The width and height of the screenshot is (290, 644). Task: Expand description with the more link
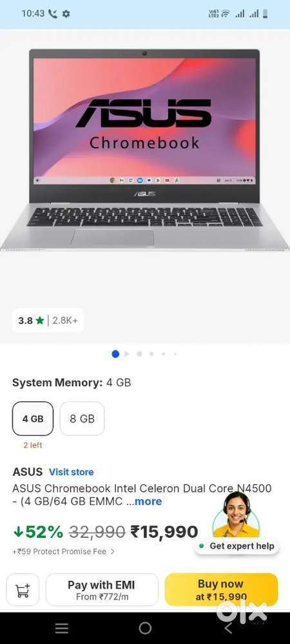148,501
